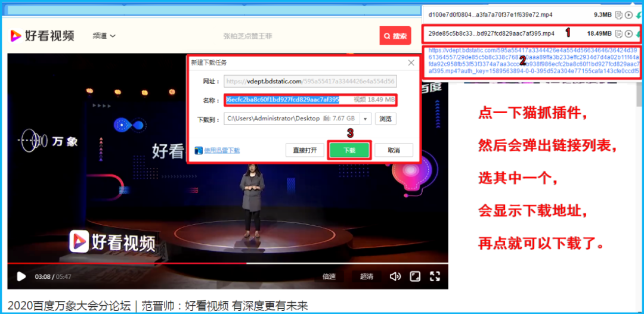Click the 取消 cancel button

tap(394, 150)
